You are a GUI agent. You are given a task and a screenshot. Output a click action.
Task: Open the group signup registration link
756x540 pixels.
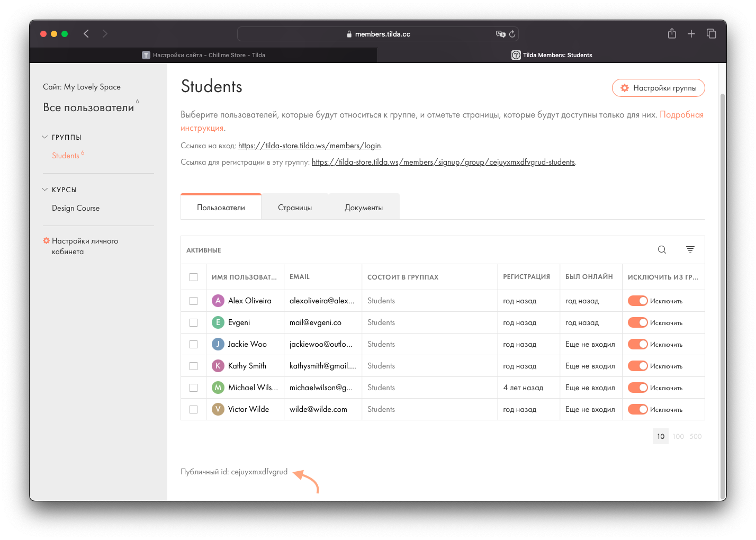tap(443, 162)
